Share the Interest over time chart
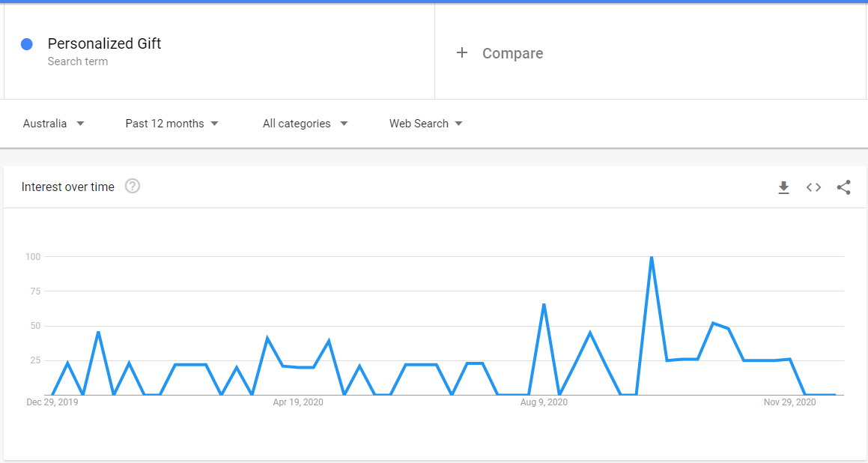868x463 pixels. [843, 187]
